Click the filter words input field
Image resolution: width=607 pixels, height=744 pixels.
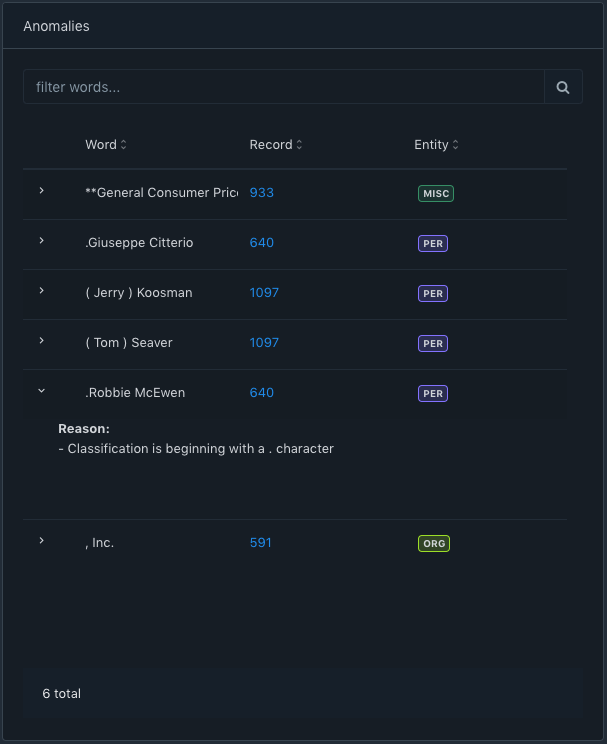click(x=283, y=87)
